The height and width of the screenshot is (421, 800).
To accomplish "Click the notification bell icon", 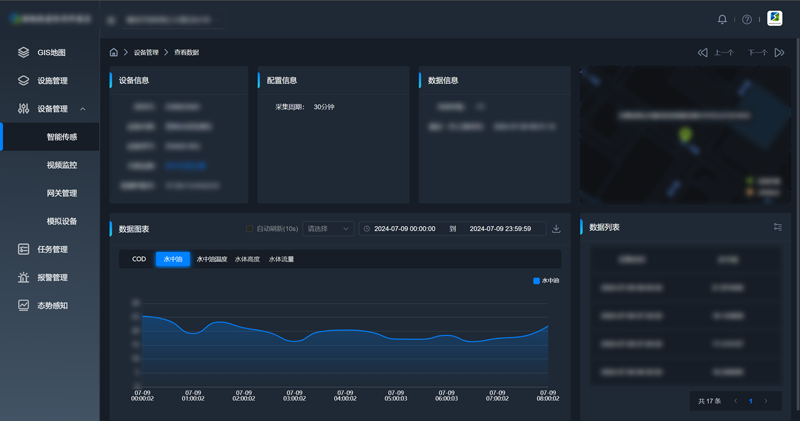I will 723,19.
